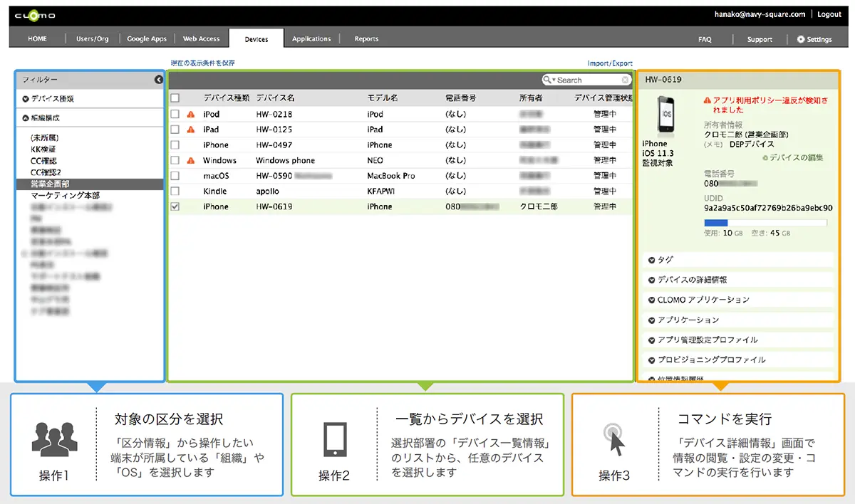
Task: Switch to the Applications tab
Action: tap(311, 39)
